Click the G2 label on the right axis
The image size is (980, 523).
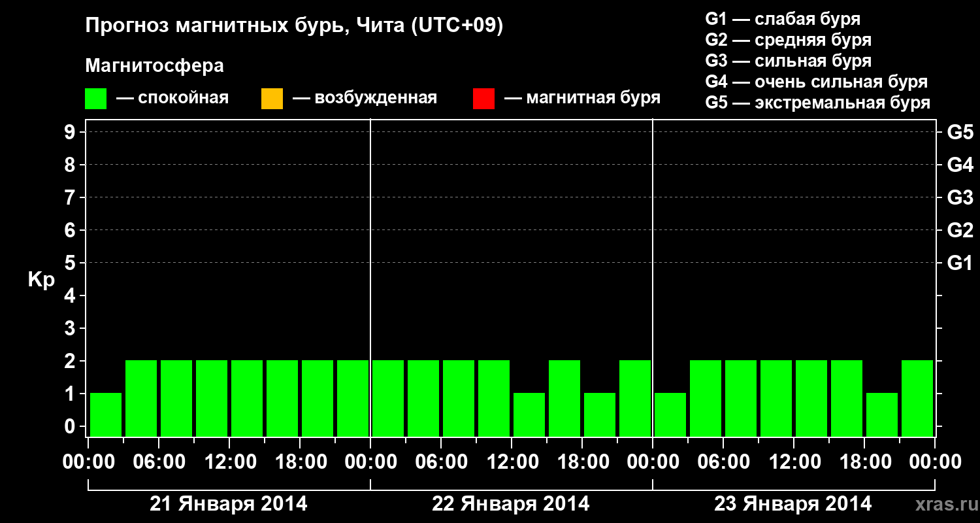[960, 230]
